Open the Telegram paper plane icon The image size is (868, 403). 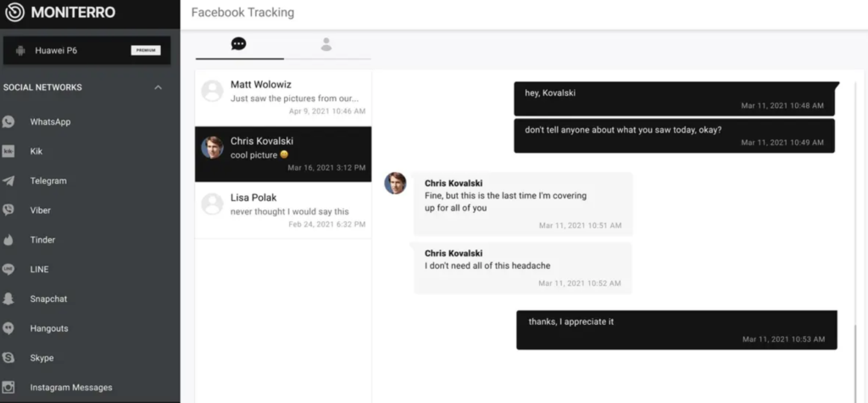(8, 181)
